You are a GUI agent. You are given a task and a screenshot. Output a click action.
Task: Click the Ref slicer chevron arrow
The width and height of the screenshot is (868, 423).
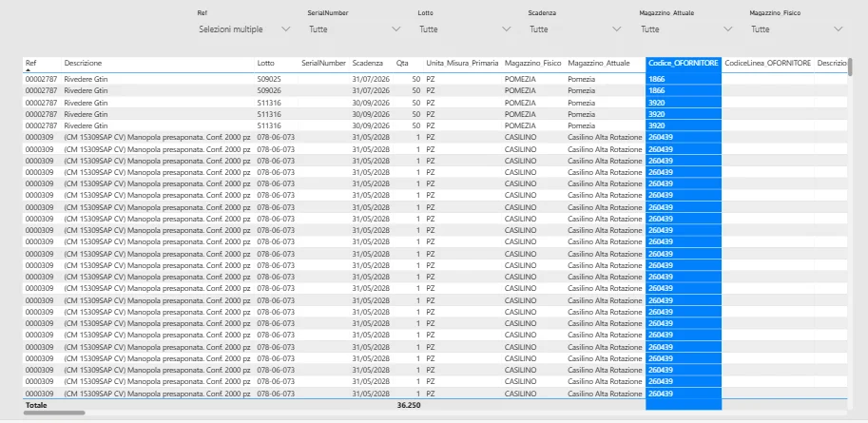coord(286,29)
